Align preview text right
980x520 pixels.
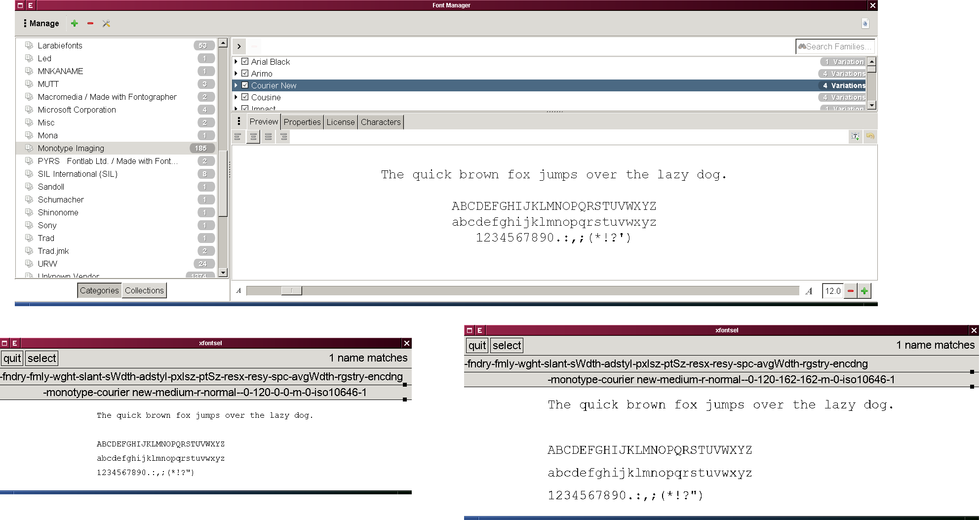point(284,137)
